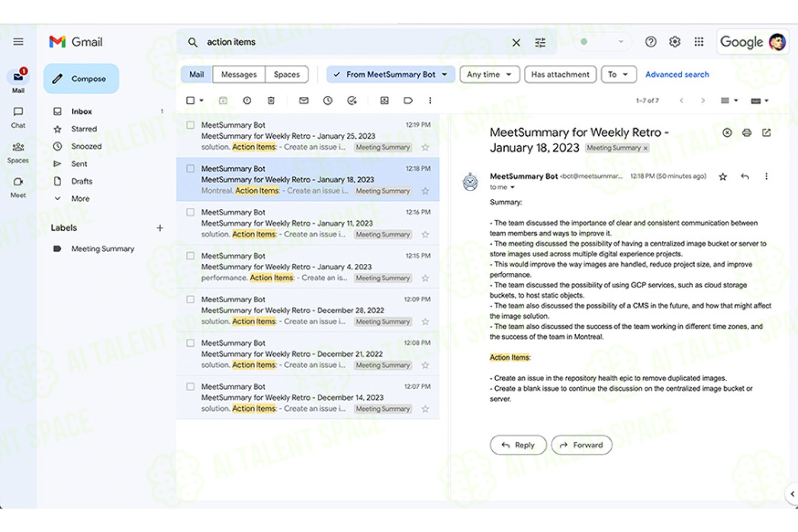Switch to the Messages search tab
The width and height of the screenshot is (798, 532).
[238, 74]
